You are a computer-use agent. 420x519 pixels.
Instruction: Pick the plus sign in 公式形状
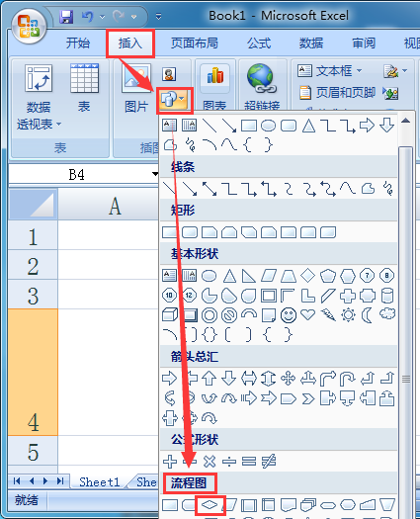[170, 461]
